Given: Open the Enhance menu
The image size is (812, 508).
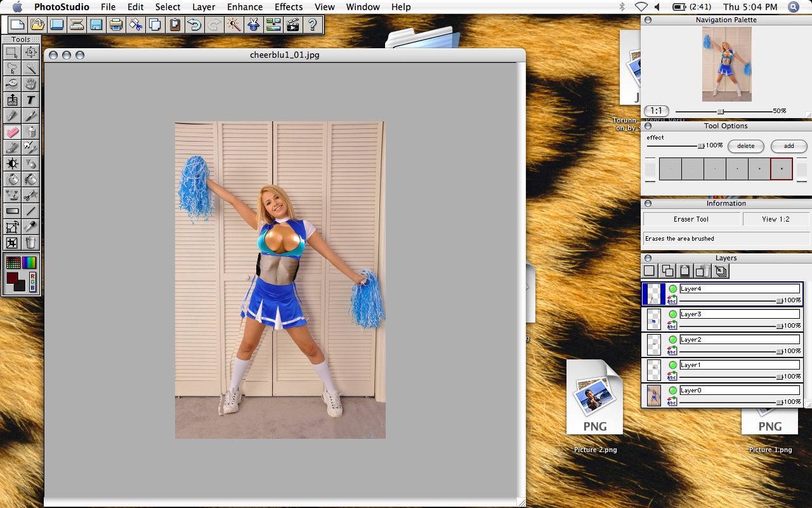Looking at the screenshot, I should point(245,7).
